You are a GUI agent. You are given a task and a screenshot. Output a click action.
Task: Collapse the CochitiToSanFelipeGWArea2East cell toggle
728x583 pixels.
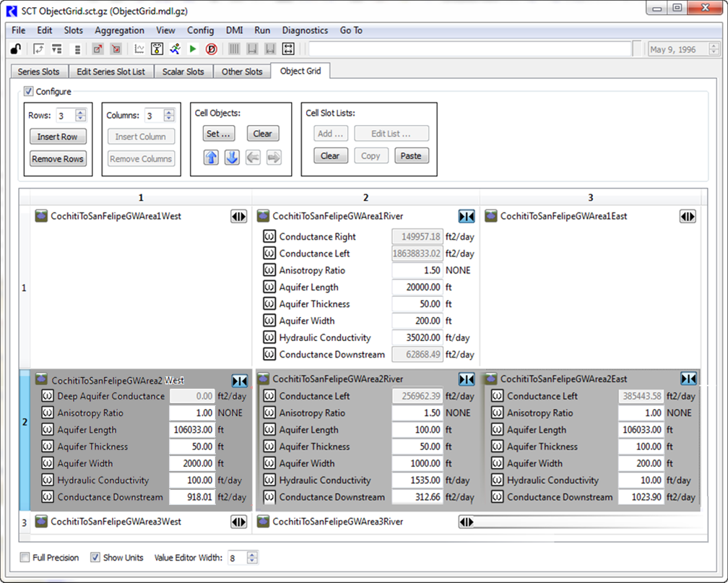pos(688,379)
